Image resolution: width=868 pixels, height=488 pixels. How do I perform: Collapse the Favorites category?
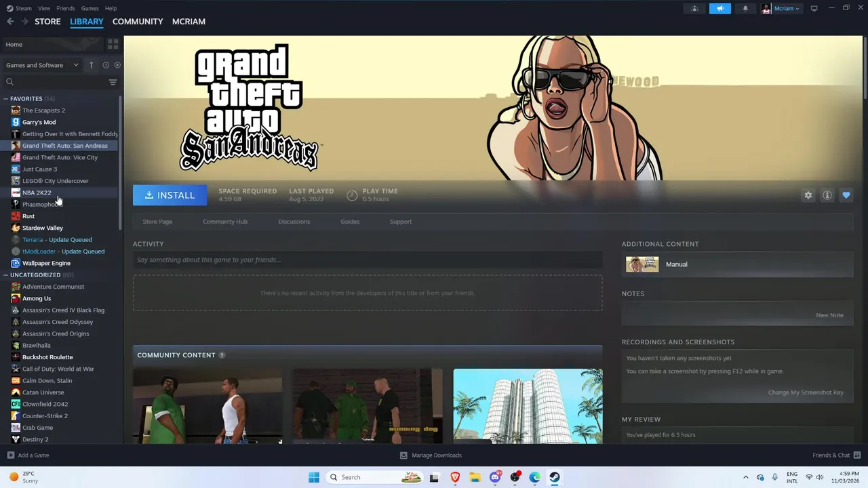(x=5, y=99)
